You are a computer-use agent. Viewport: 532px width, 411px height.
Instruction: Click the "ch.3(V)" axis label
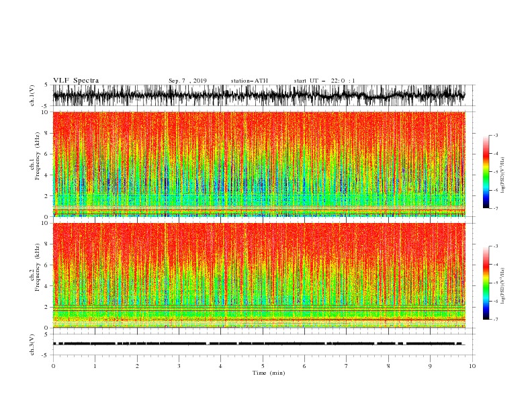(32, 345)
